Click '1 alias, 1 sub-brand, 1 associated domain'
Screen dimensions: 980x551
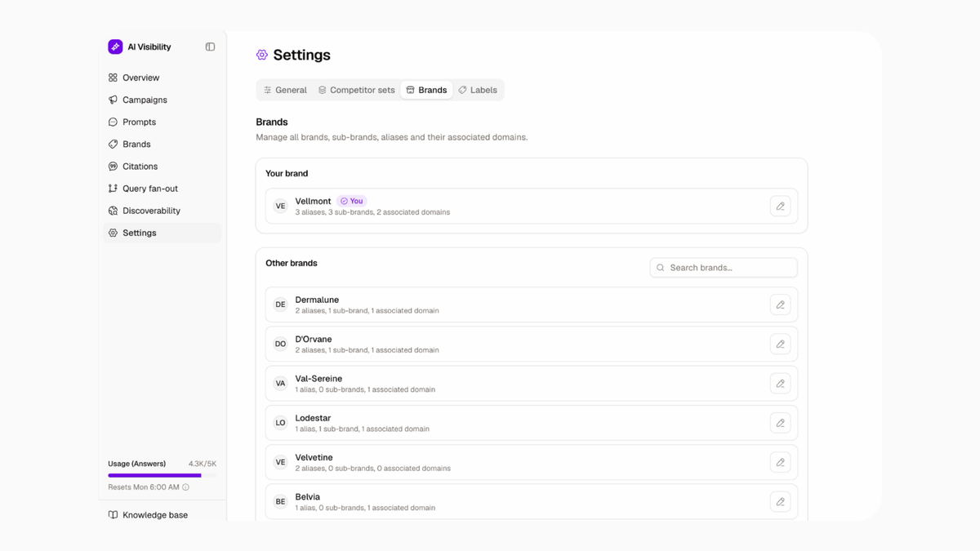tap(362, 429)
